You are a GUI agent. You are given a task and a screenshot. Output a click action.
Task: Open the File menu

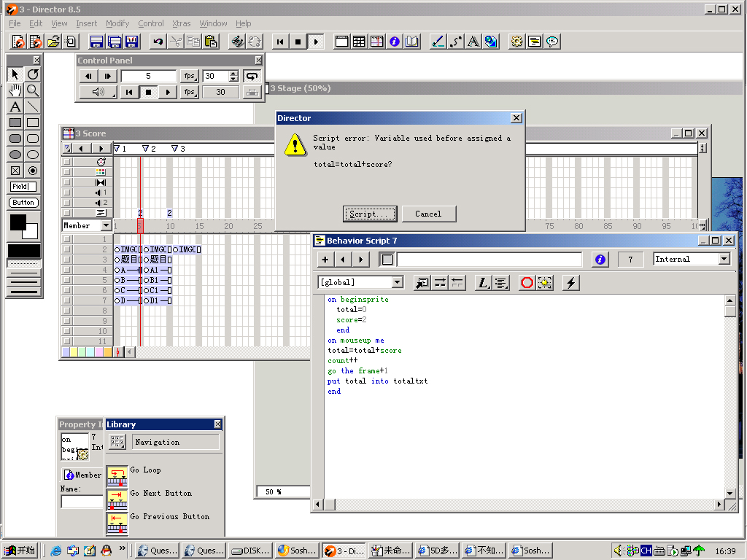tap(15, 23)
